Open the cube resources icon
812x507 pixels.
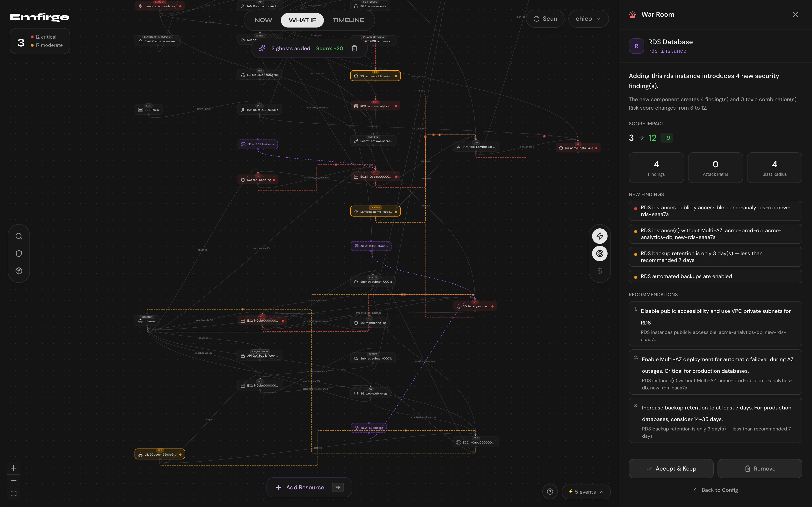pyautogui.click(x=19, y=271)
